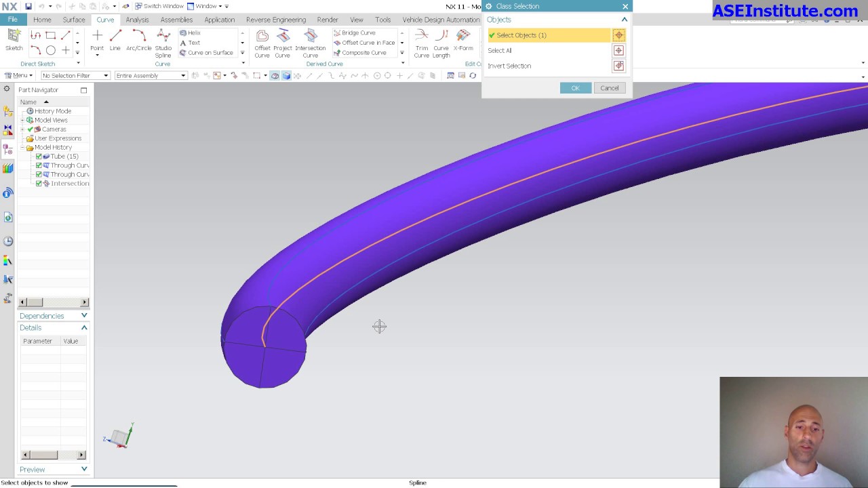Open the Assembly Navigator sidebar tab
Screen dimensions: 868x488
point(7,110)
